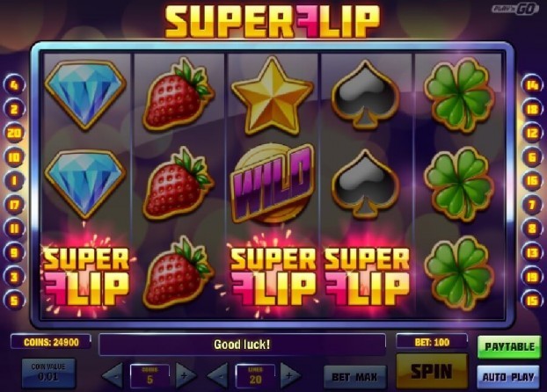Increase the number of coins

(186, 375)
